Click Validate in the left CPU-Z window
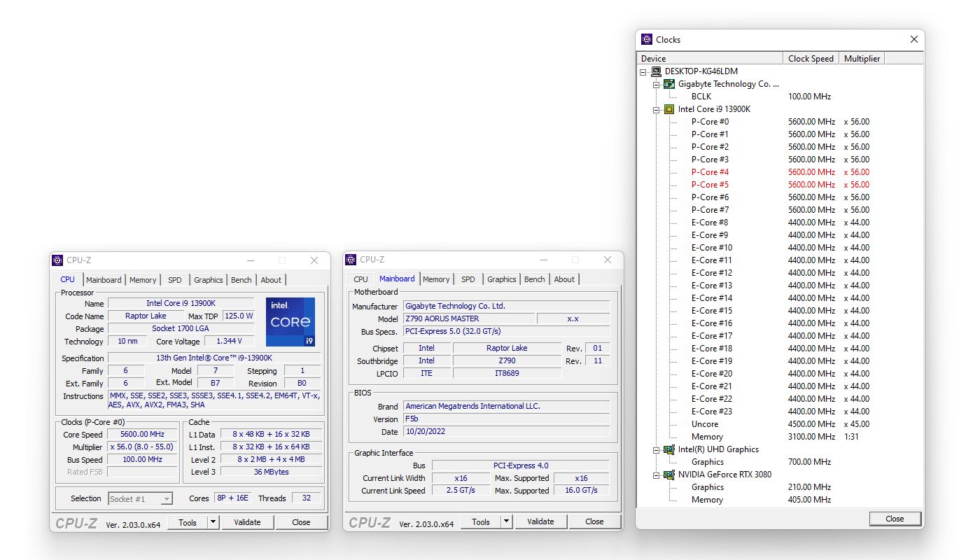The image size is (980, 560). click(247, 522)
